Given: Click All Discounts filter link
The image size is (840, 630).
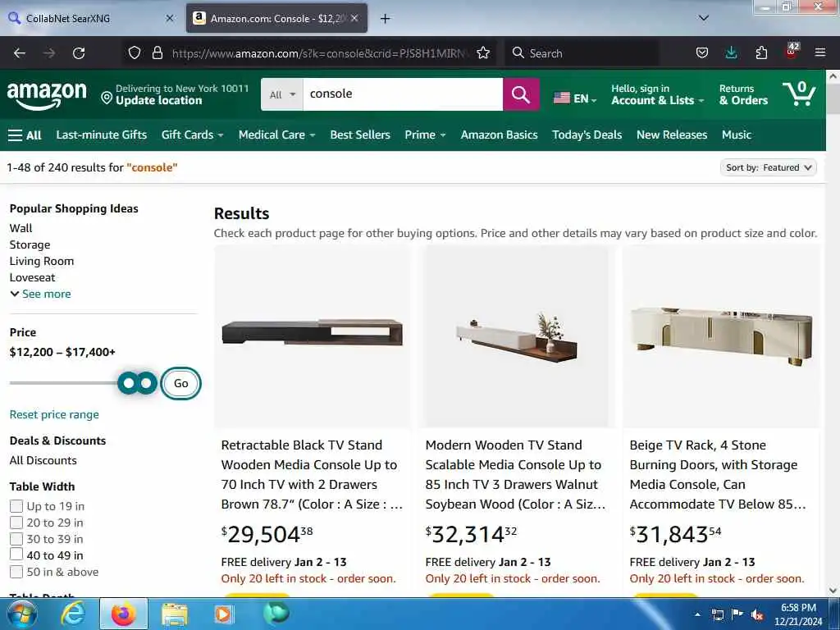Looking at the screenshot, I should 43,460.
